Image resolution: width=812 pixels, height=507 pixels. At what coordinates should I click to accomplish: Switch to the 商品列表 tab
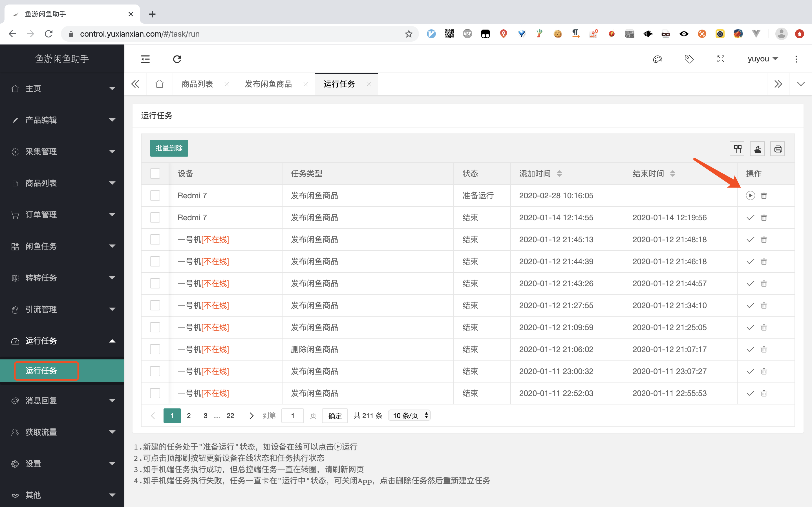tap(197, 84)
